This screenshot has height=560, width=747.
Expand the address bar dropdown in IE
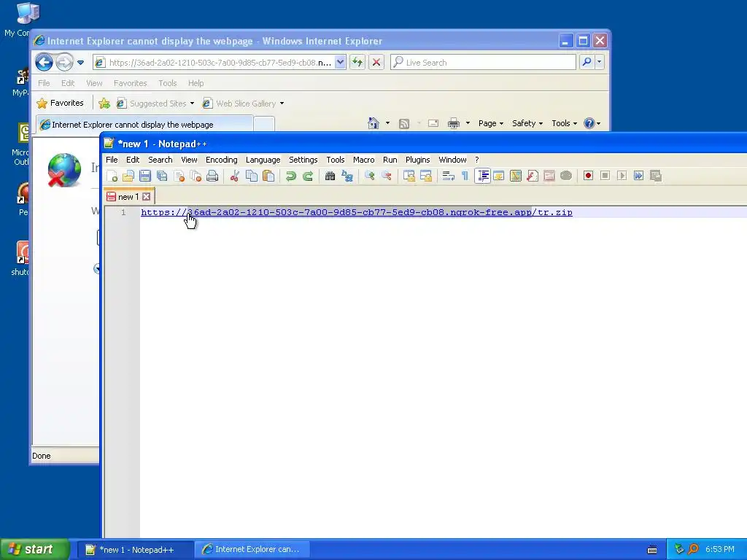340,63
